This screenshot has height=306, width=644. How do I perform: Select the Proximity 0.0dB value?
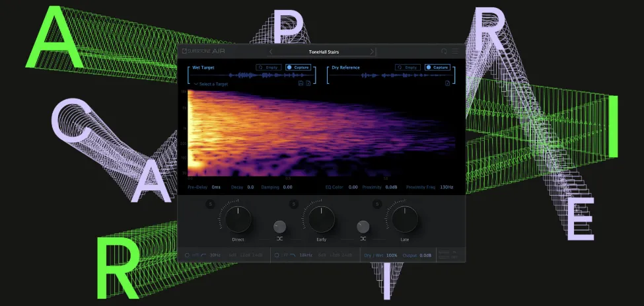(392, 187)
